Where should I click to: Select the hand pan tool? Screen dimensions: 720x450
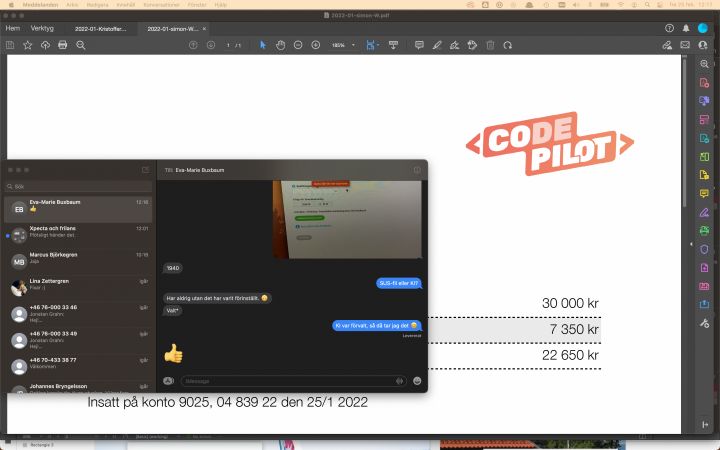pyautogui.click(x=281, y=45)
